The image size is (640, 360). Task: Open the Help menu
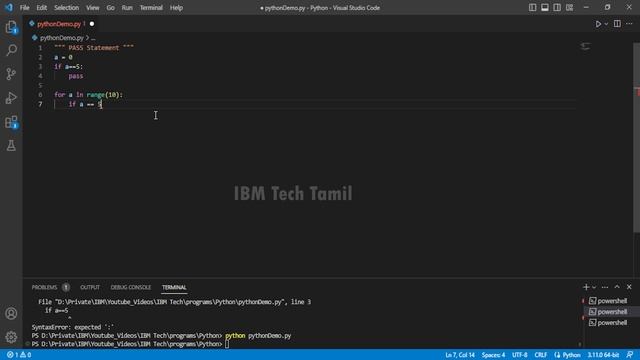[x=176, y=7]
